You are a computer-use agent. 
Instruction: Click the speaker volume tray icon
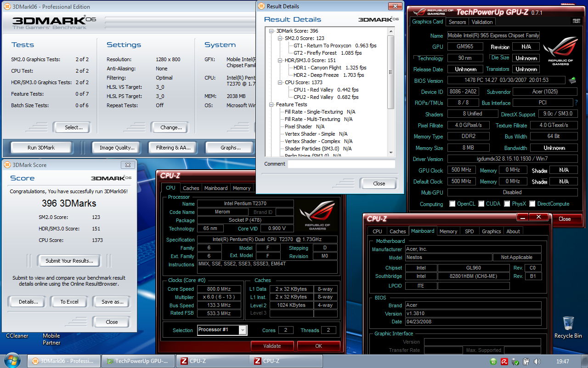(537, 362)
